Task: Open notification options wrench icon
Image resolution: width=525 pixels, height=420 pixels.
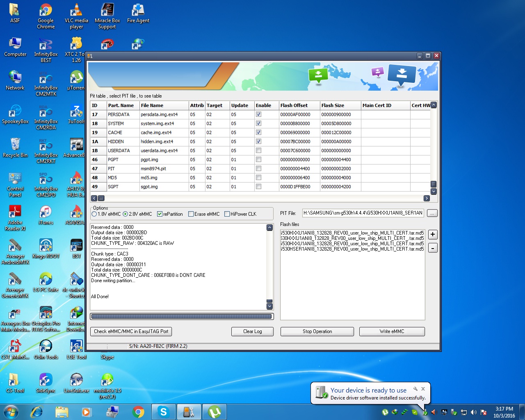Action: tap(415, 388)
